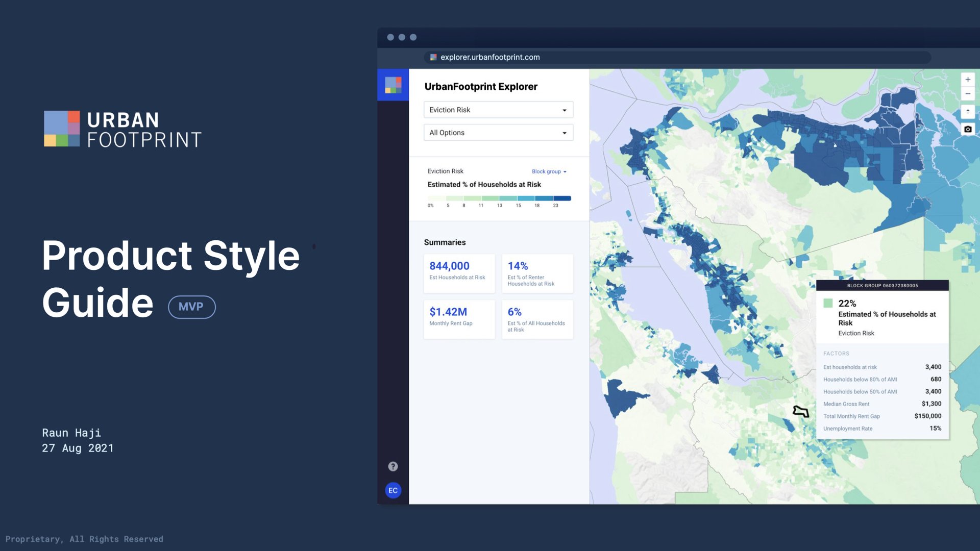
Task: Click 'Estimated % of Households at Risk' legend title
Action: point(484,184)
